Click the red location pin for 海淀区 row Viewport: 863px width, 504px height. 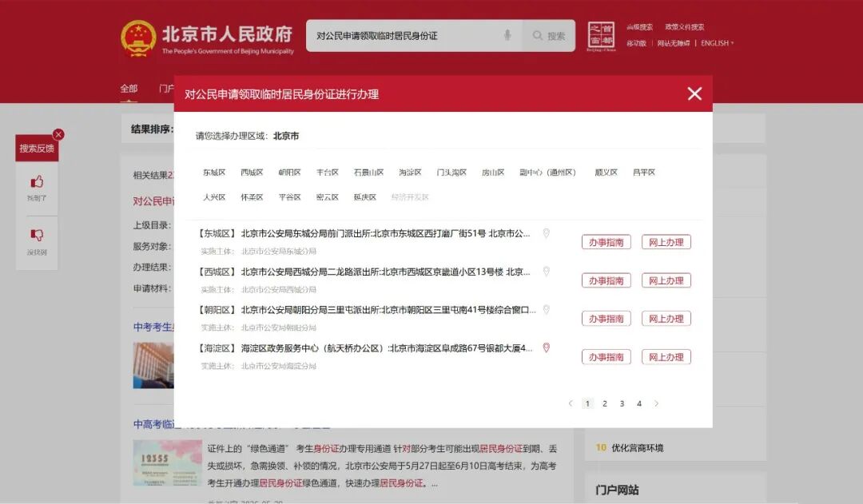(x=546, y=347)
